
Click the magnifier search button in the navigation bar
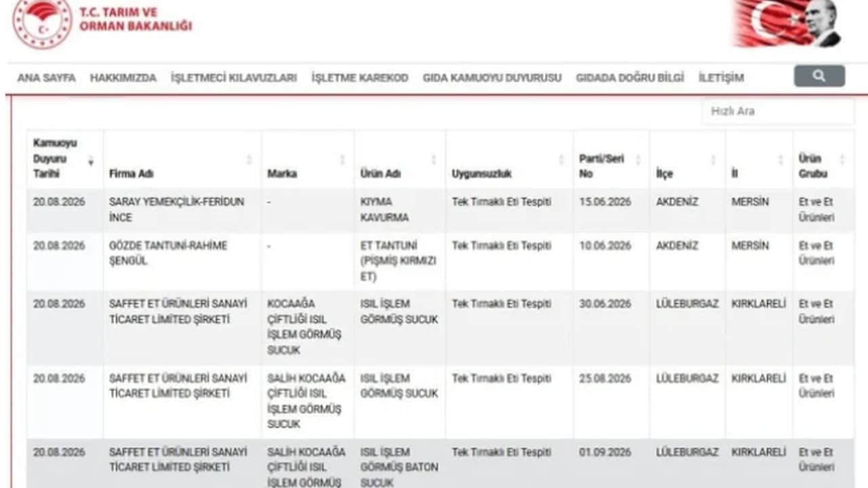[x=819, y=76]
